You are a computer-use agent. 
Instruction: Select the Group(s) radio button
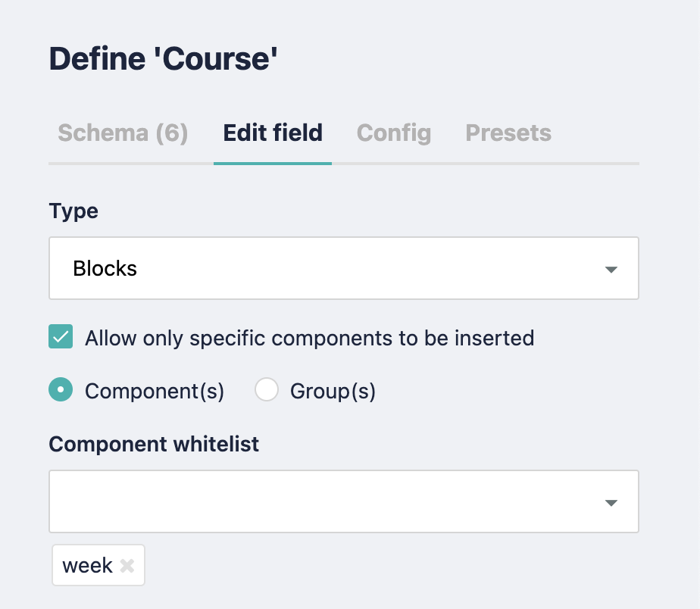pos(267,389)
